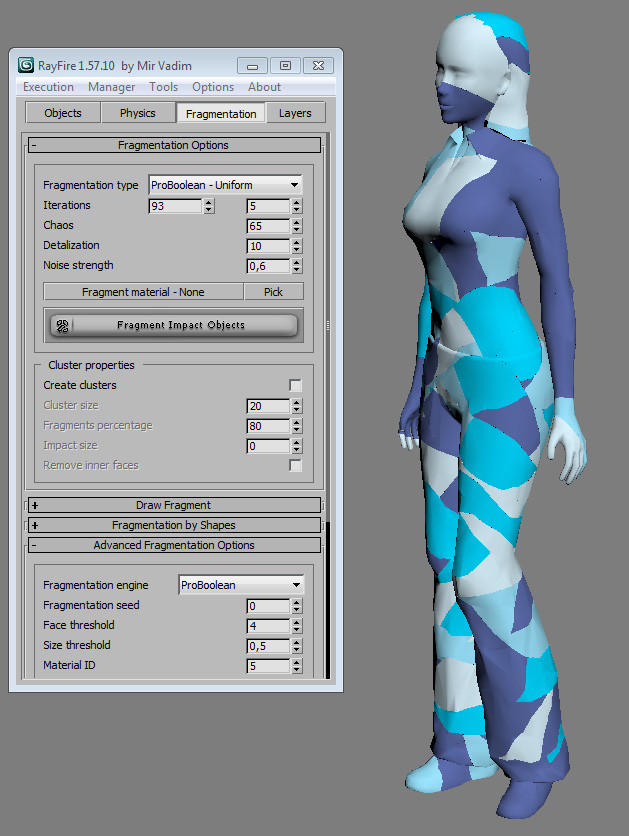629x836 pixels.
Task: Enable the Create clusters checkbox
Action: (295, 385)
